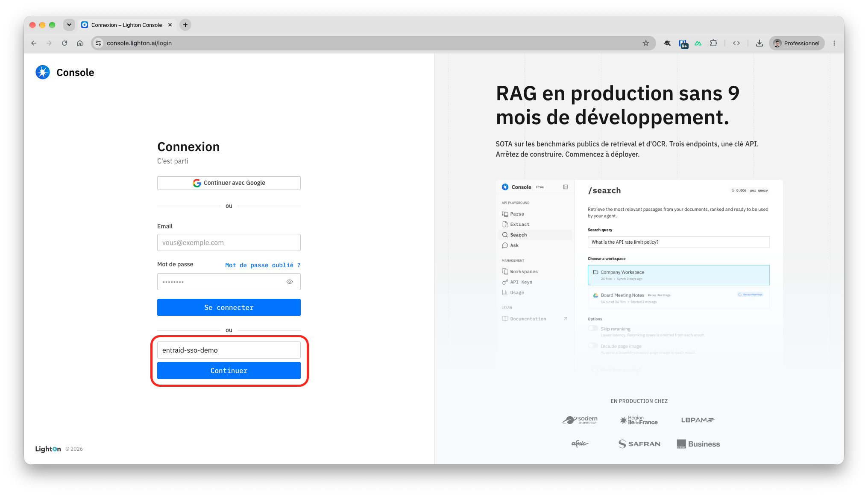Bookmark this page with the star icon

tap(646, 43)
